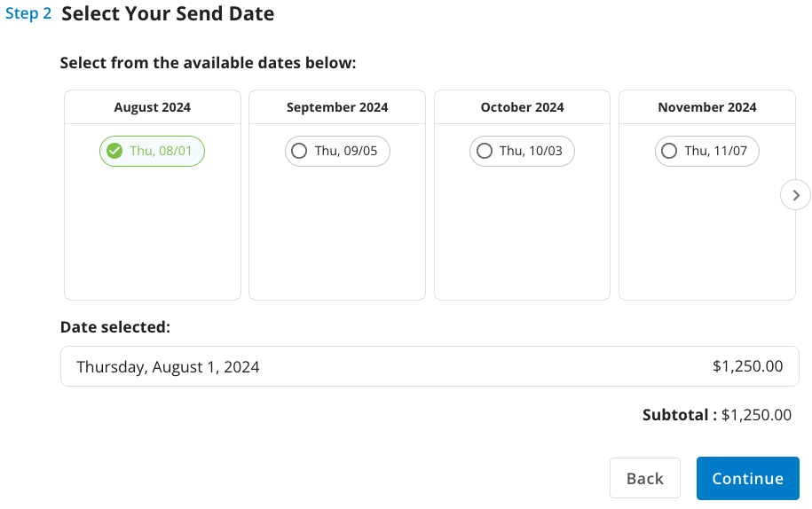Screen dimensions: 812x509
Task: Click the empty circle icon beside 09/05
Action: click(x=299, y=151)
